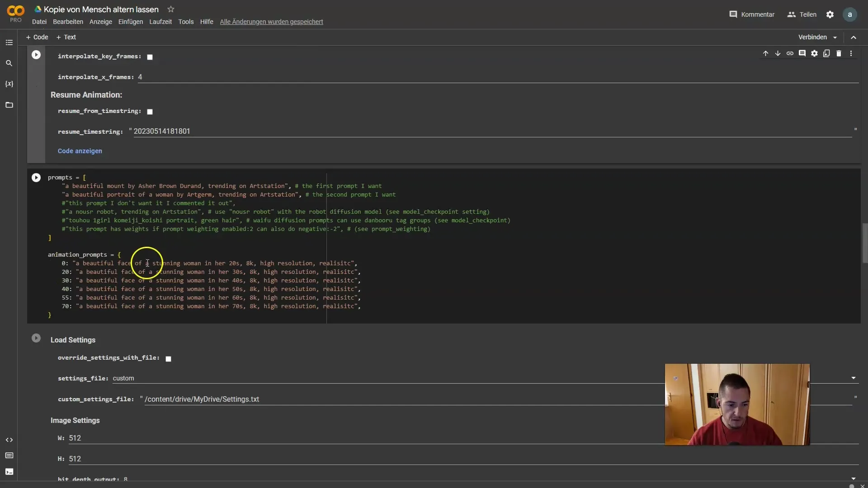Open the Tools menu
The height and width of the screenshot is (488, 868).
click(186, 22)
